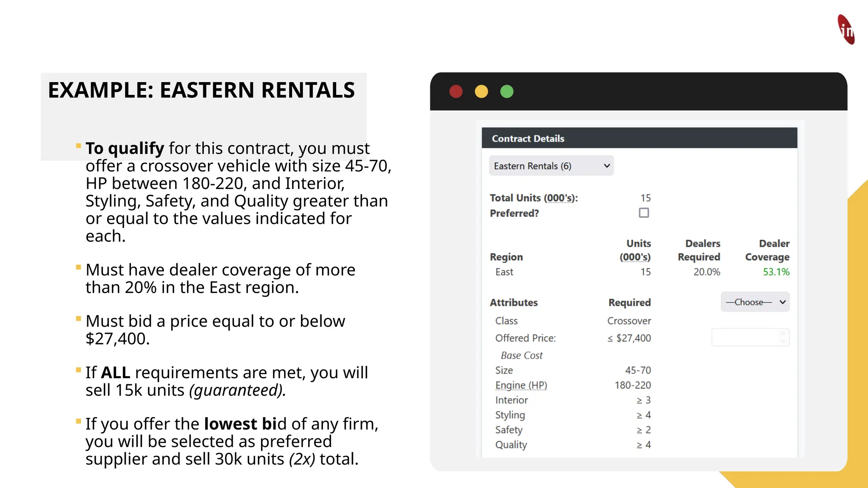Click the Engine (HP) attribute label
The image size is (868, 488).
click(521, 385)
